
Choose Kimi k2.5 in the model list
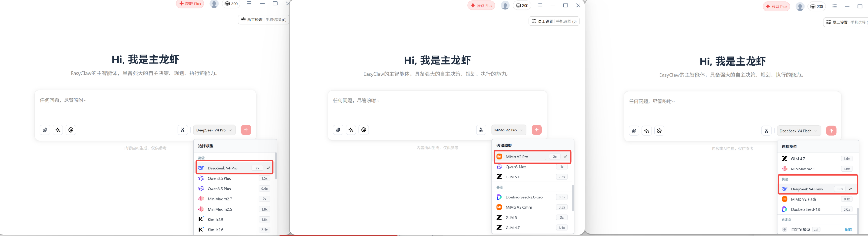234,219
